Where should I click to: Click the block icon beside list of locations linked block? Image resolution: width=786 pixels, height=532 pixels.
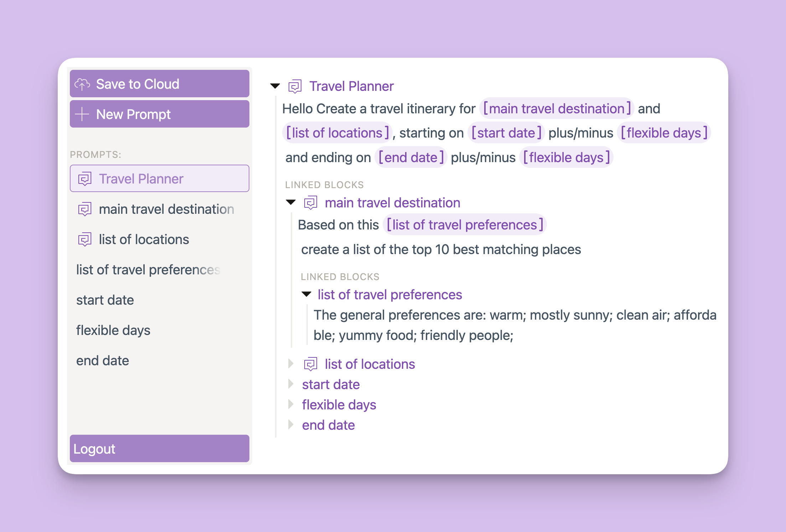click(x=310, y=364)
